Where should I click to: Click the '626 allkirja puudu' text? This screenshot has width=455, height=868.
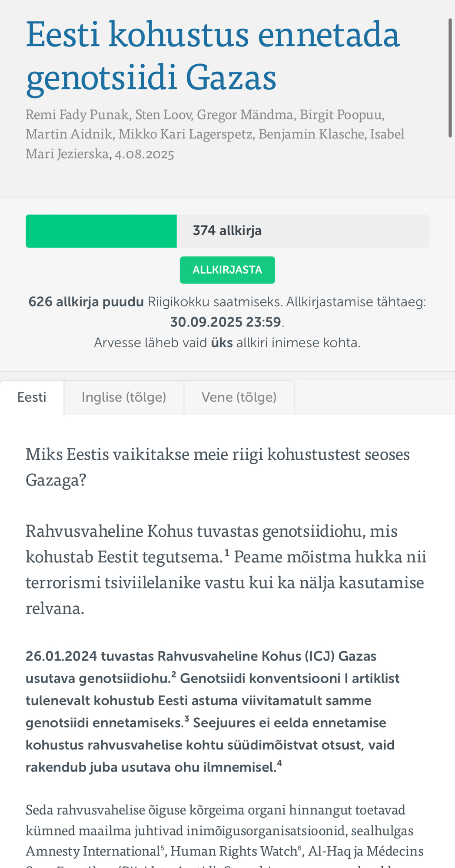[86, 302]
